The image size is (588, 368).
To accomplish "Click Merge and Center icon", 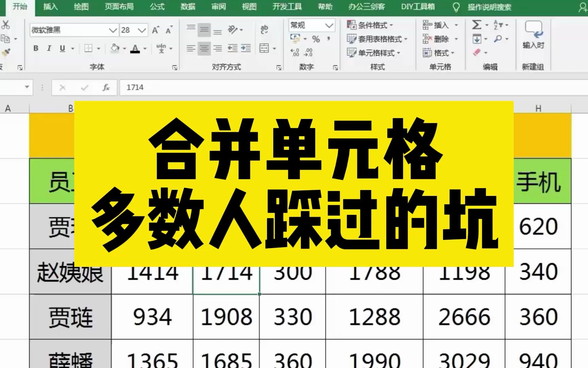I will coord(264,48).
